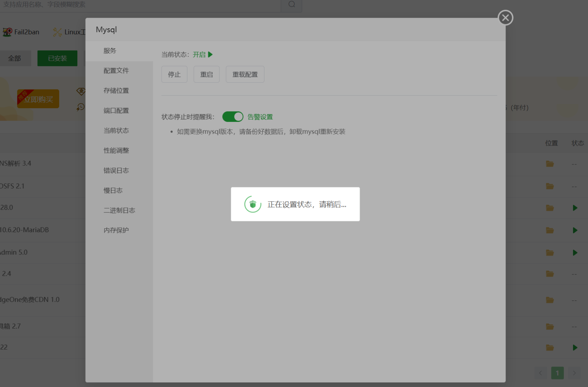Click the 重载配置 button
588x387 pixels.
tap(245, 74)
